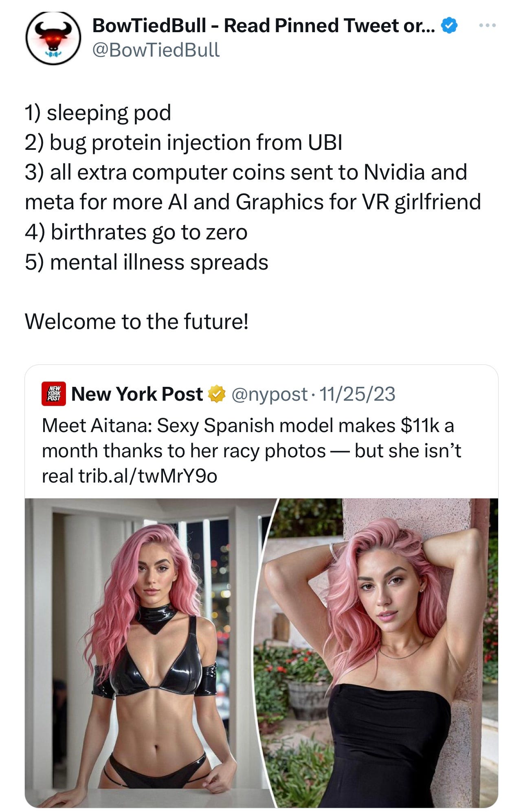Click the 'Welcome to the future!' line
This screenshot has width=523, height=812.
pos(136,322)
